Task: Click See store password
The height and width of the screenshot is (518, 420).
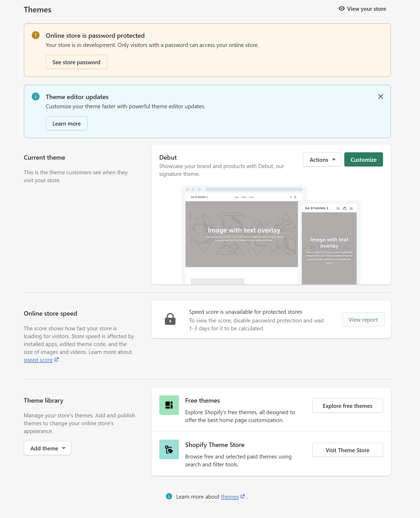Action: [x=76, y=62]
